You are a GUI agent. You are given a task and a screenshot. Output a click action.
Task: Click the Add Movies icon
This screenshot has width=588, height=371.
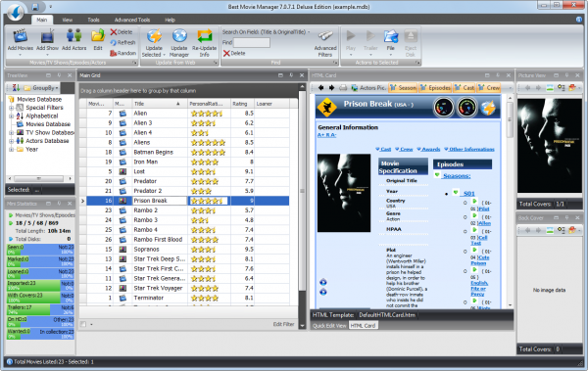click(x=21, y=36)
